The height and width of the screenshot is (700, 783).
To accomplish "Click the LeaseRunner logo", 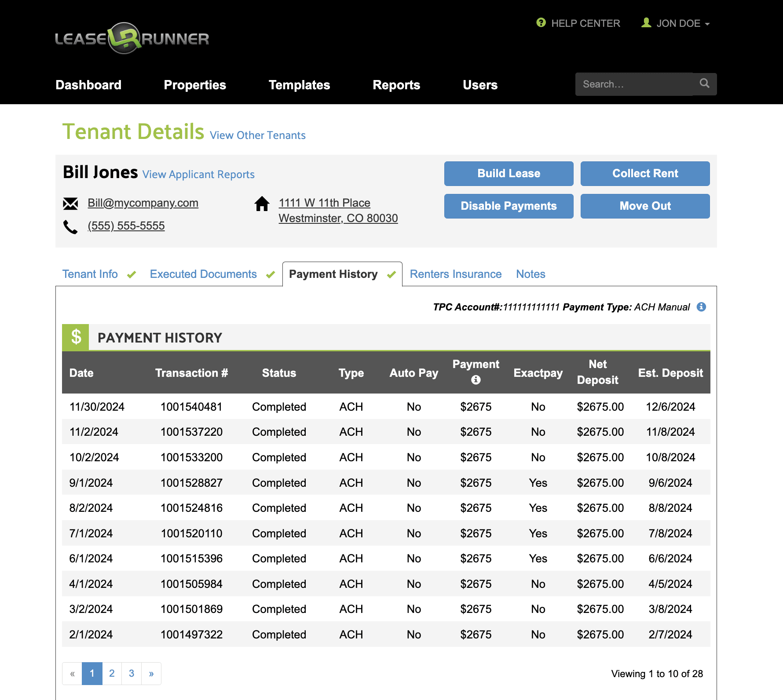I will pyautogui.click(x=132, y=39).
